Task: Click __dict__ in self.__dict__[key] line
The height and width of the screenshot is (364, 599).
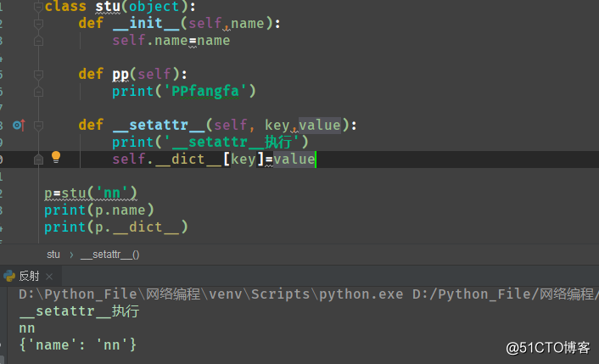Action: (x=188, y=159)
